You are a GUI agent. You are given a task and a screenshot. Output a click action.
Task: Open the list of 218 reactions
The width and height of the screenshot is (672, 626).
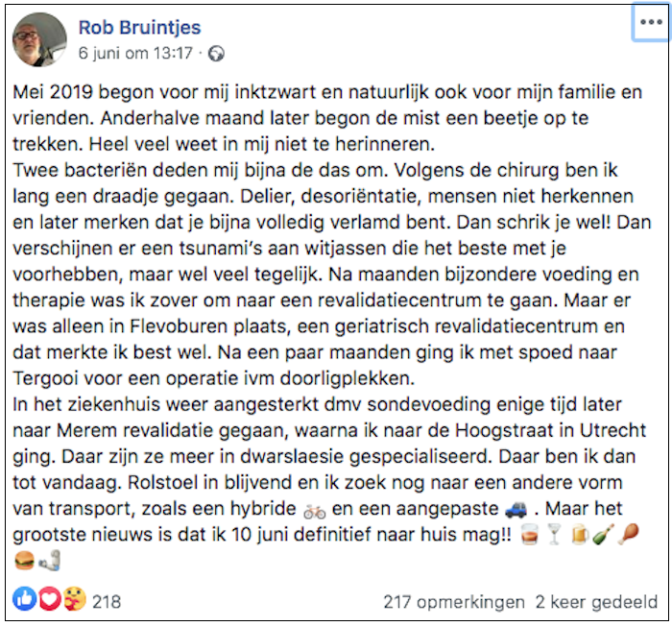coord(107,602)
